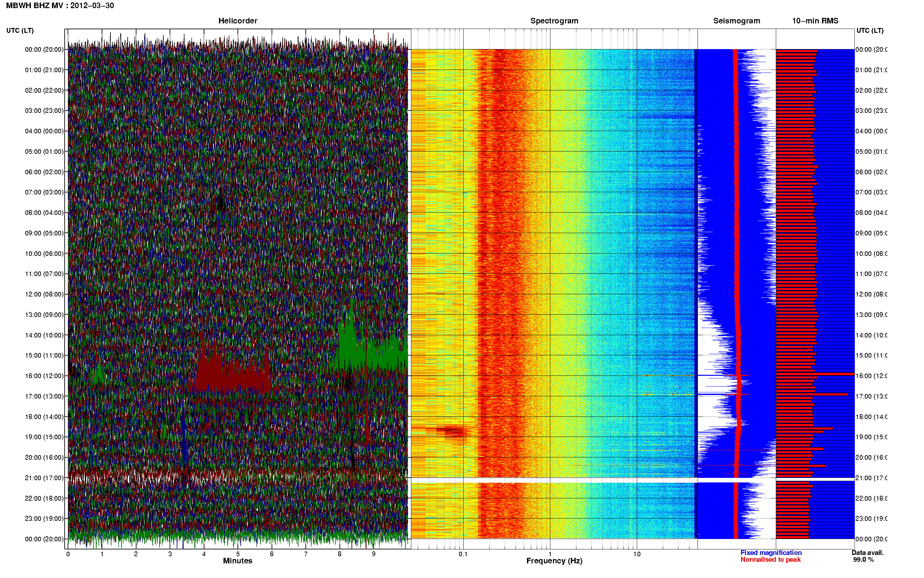
Task: Click the longest red RMS bar near 16:00
Action: [815, 374]
